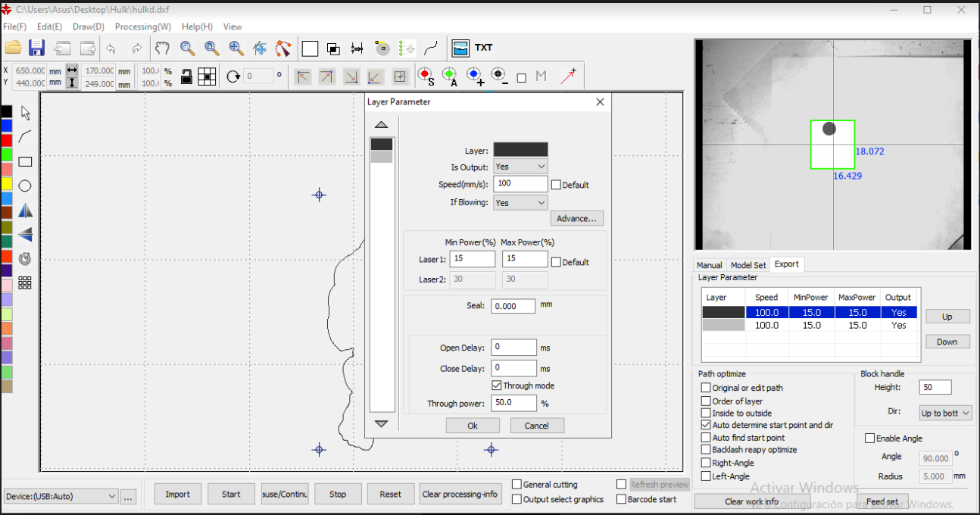The height and width of the screenshot is (515, 980).
Task: Click the TXT text tool icon
Action: [x=483, y=48]
